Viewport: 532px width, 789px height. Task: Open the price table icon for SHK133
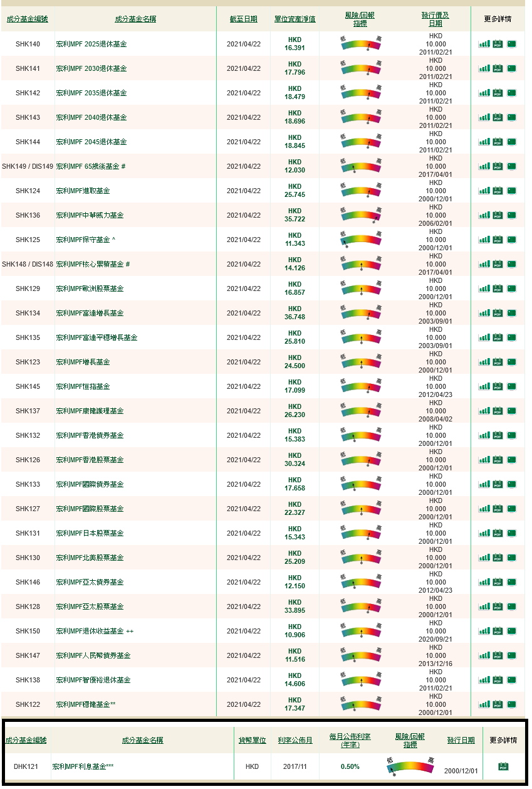click(512, 484)
